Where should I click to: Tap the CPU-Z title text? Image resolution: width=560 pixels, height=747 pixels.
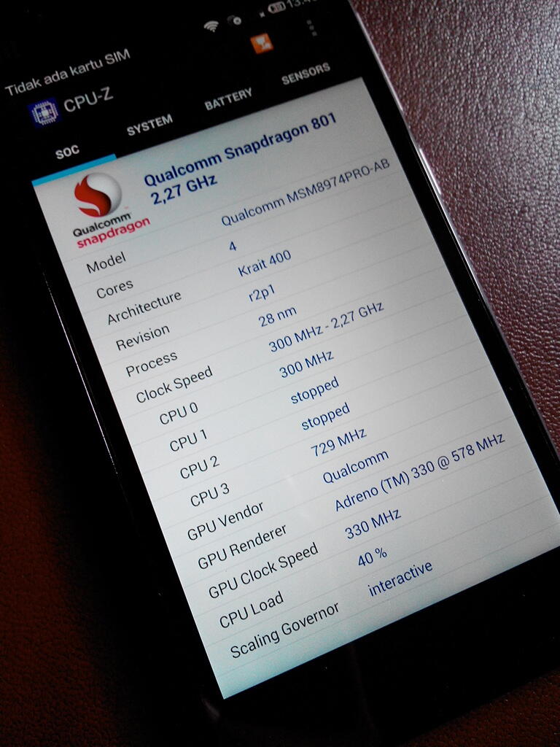(x=88, y=99)
